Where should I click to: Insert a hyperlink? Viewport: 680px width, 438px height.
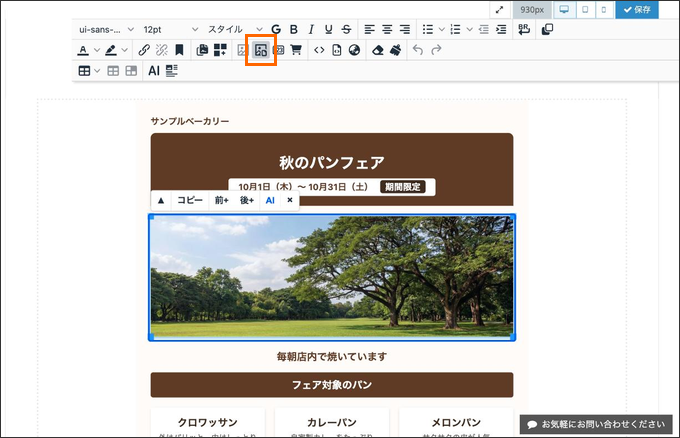pyautogui.click(x=144, y=50)
